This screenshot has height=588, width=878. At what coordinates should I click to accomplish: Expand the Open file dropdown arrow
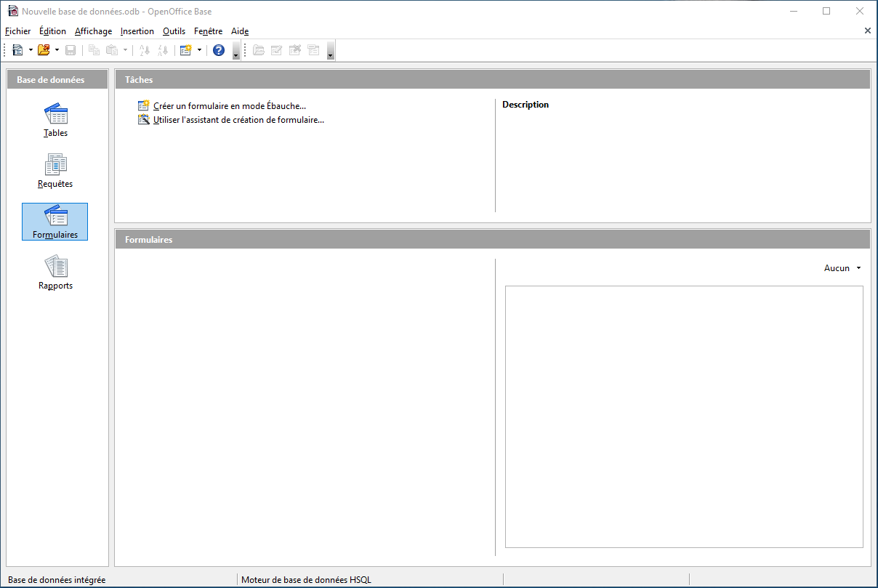(x=57, y=50)
